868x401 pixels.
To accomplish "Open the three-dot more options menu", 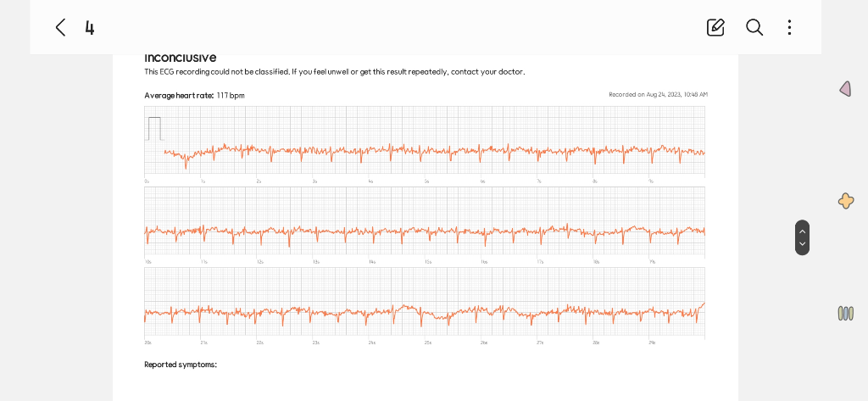I will (789, 27).
